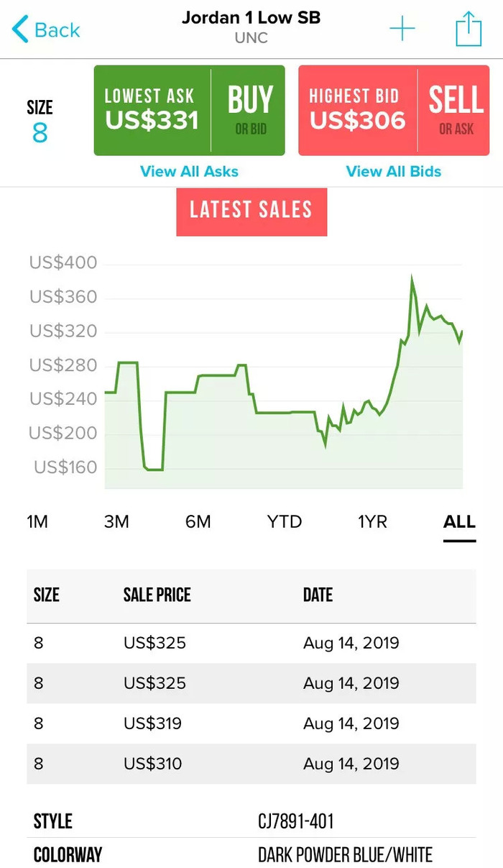This screenshot has height=868, width=503.
Task: Switch chart to YTD range
Action: 285,522
